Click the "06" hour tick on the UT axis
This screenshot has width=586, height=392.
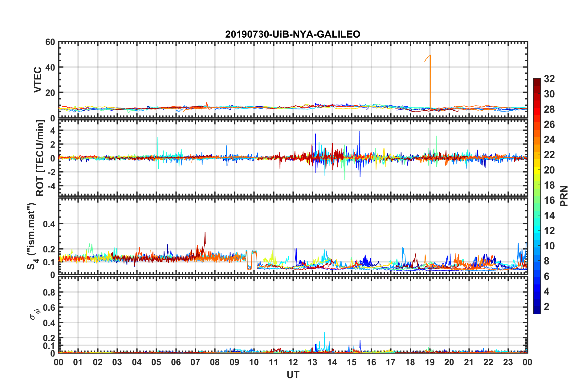click(176, 362)
